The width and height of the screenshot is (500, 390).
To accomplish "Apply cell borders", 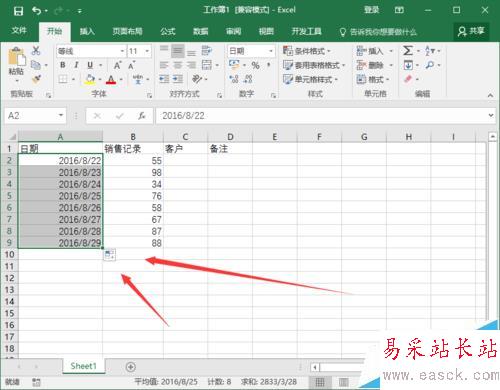I will 63,79.
